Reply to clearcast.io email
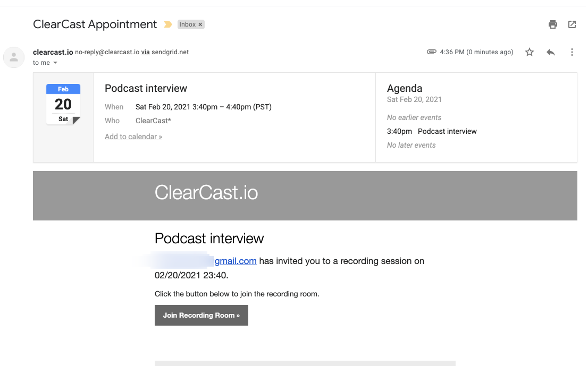The height and width of the screenshot is (366, 588). click(x=550, y=52)
